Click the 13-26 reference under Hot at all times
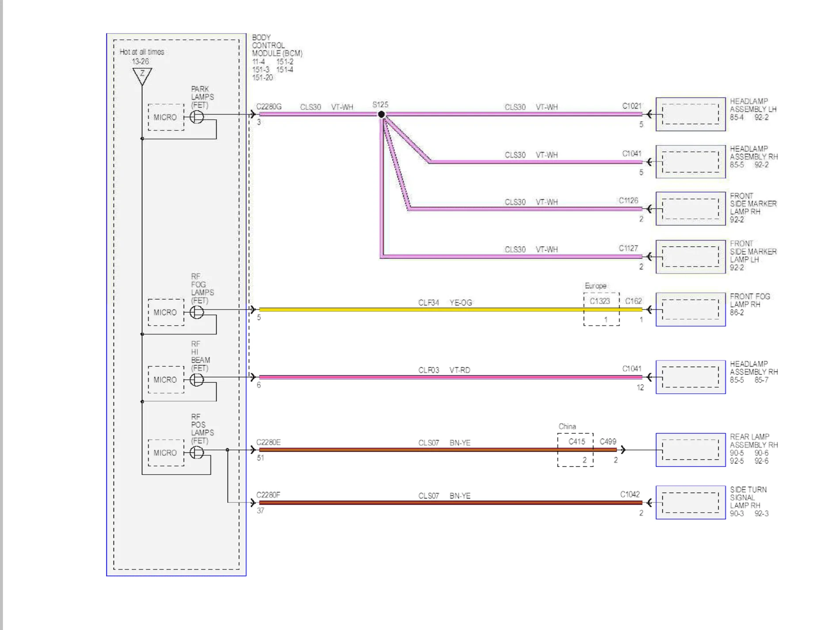This screenshot has width=840, height=630. [140, 61]
